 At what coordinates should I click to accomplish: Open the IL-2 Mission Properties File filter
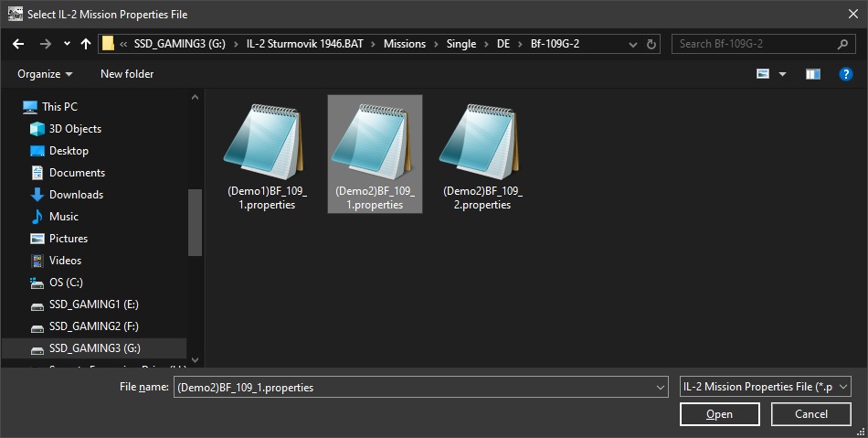point(765,387)
